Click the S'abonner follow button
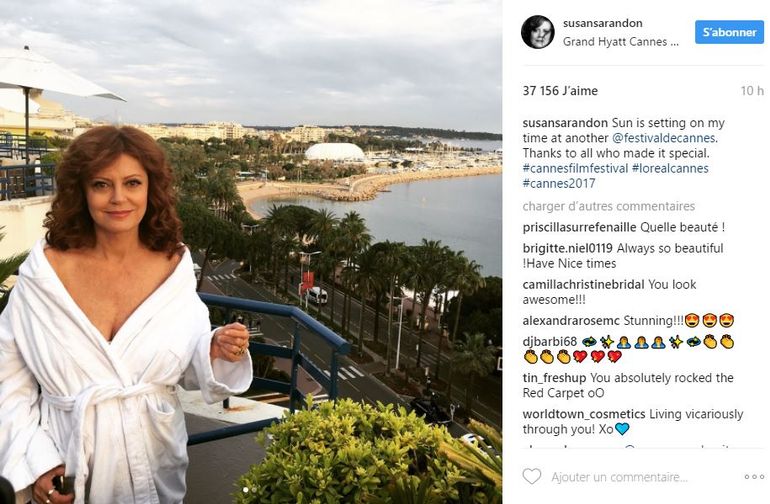Screen dimensions: 770x504 point(728,32)
